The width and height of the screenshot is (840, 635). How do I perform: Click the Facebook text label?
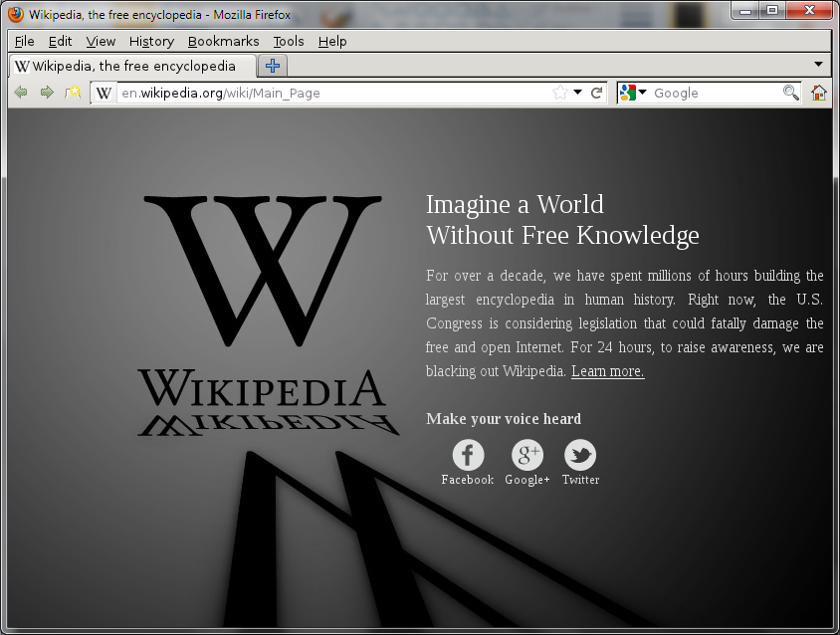click(468, 480)
